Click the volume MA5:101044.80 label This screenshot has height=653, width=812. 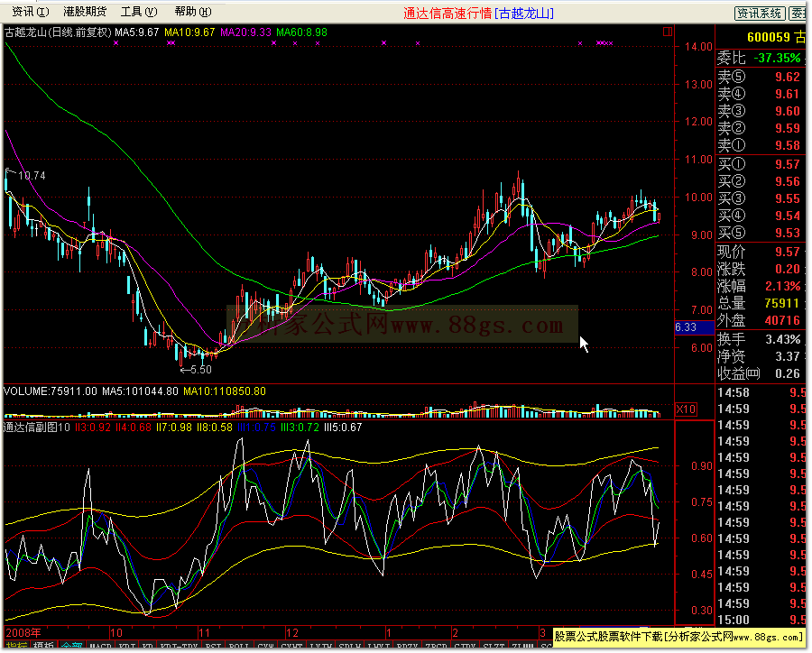pos(140,391)
